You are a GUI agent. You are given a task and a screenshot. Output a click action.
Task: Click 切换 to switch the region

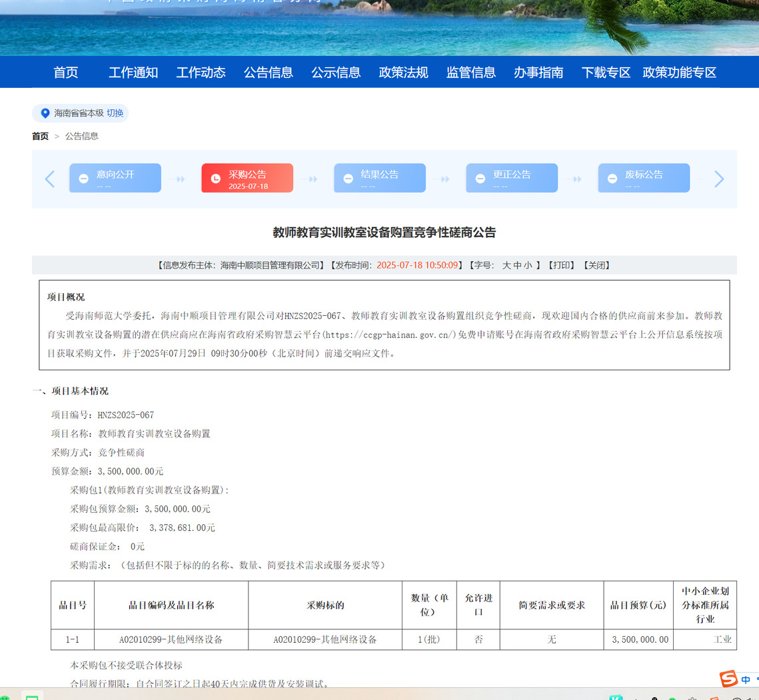click(x=115, y=113)
